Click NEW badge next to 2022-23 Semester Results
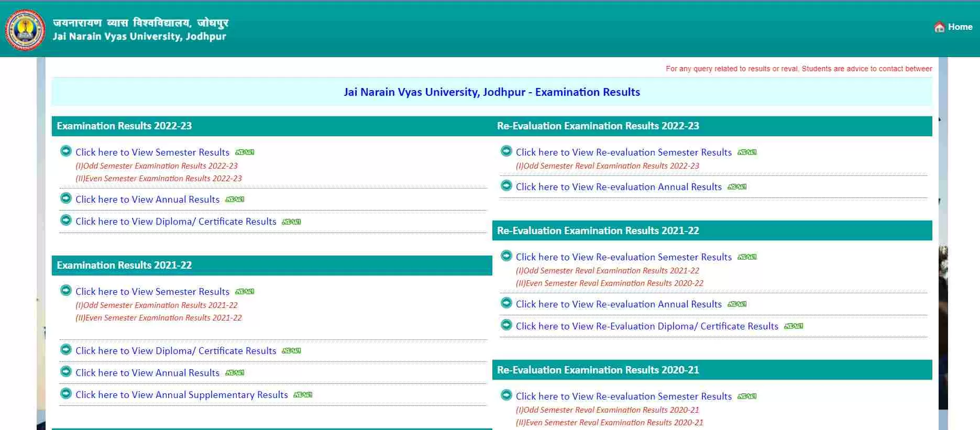 coord(245,152)
